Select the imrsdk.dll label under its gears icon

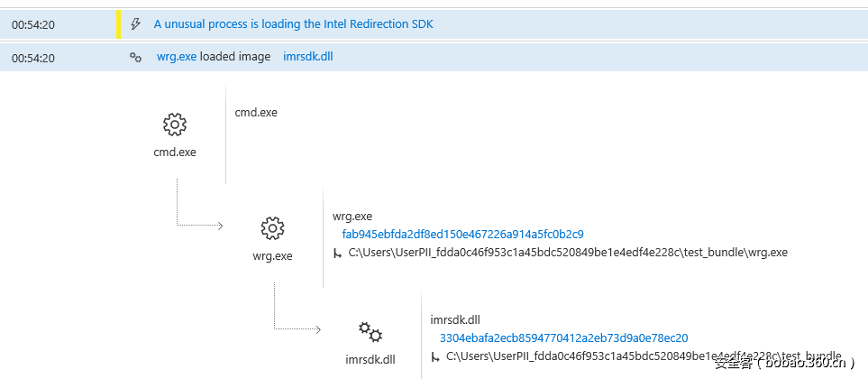pyautogui.click(x=370, y=359)
